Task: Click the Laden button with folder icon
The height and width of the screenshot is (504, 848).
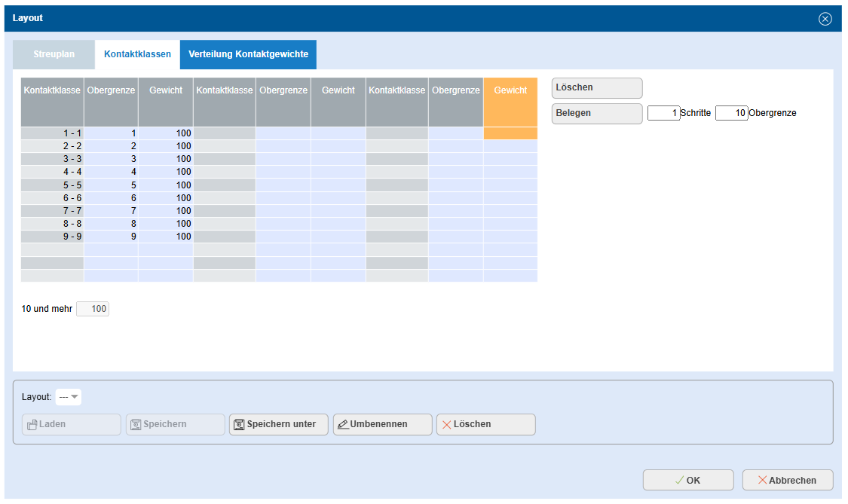Action: pyautogui.click(x=72, y=424)
